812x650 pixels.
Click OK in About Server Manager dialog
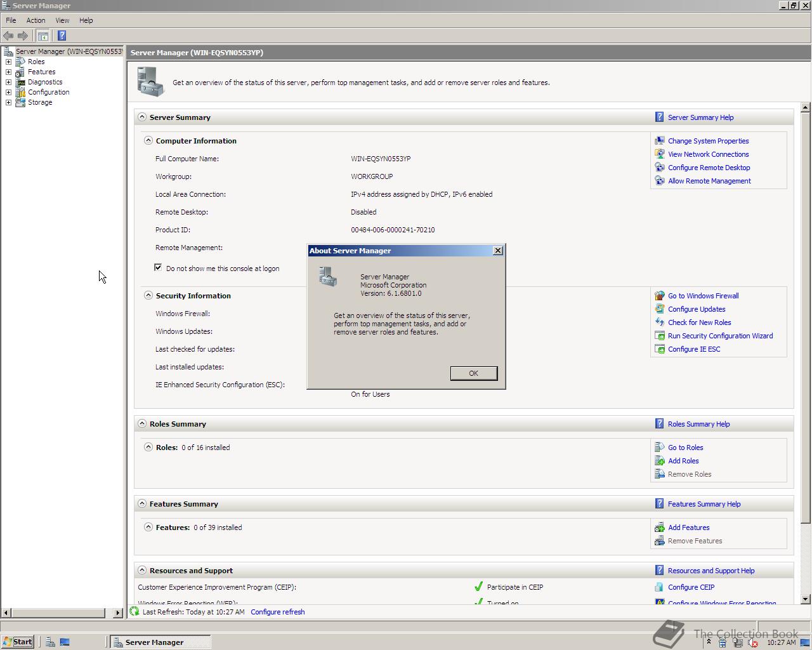click(x=474, y=373)
